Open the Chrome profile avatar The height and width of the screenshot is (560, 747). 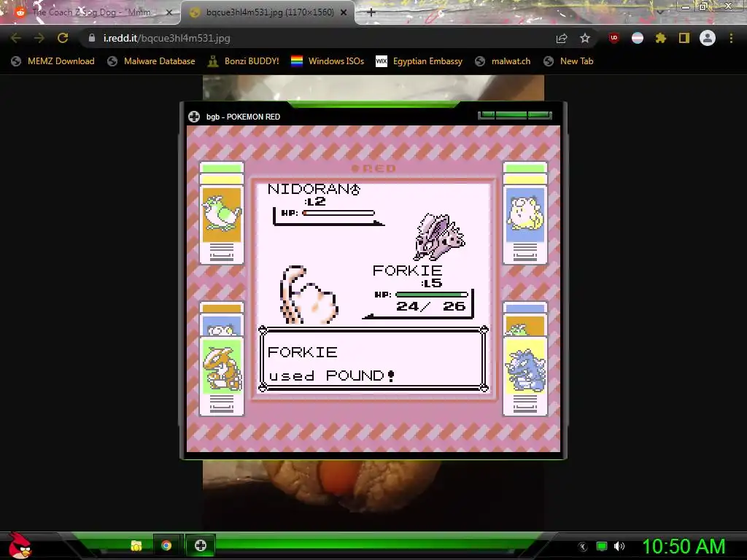click(x=708, y=38)
